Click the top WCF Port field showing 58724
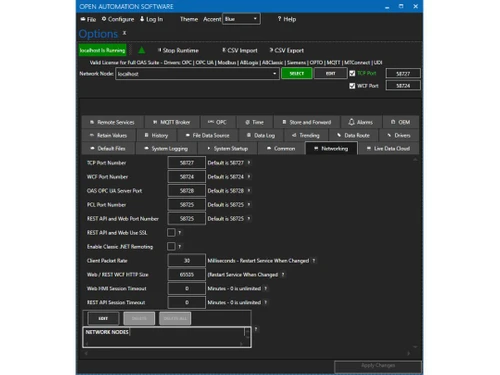 click(x=403, y=86)
